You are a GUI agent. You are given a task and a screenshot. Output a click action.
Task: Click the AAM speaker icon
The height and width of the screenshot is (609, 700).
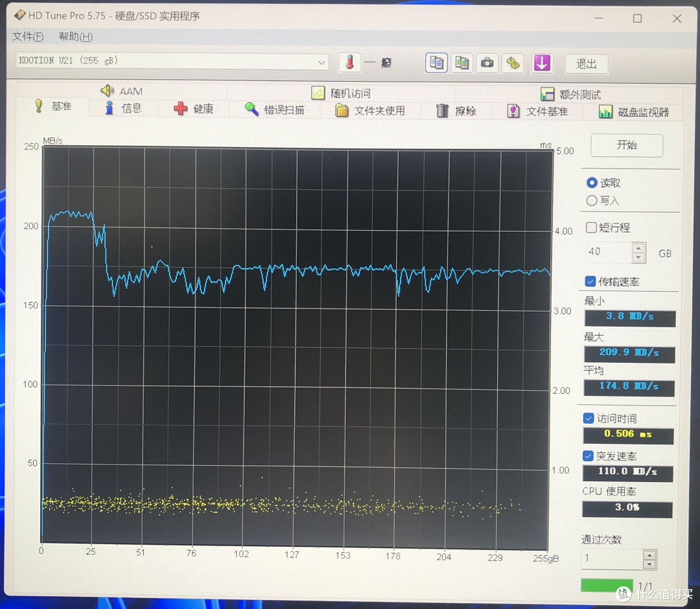(107, 91)
